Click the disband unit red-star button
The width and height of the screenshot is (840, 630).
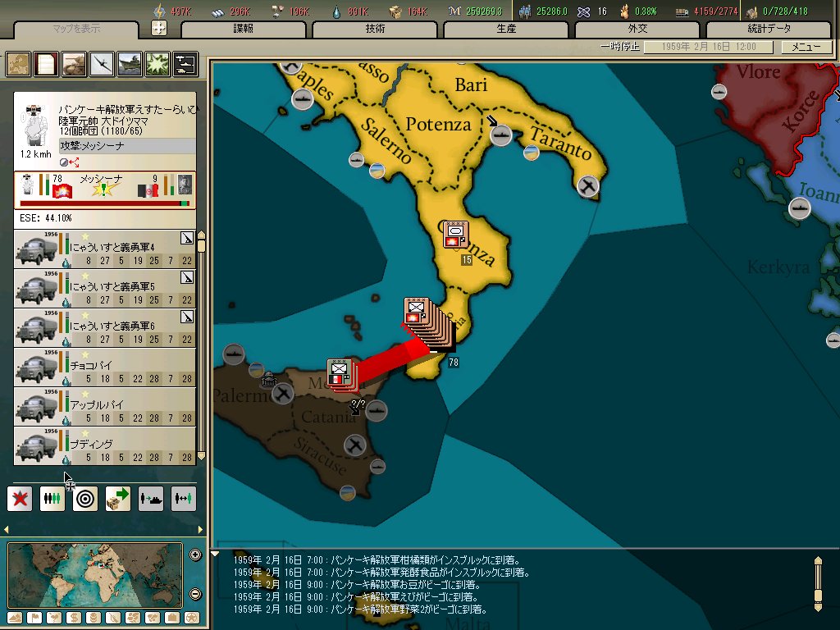pos(20,499)
